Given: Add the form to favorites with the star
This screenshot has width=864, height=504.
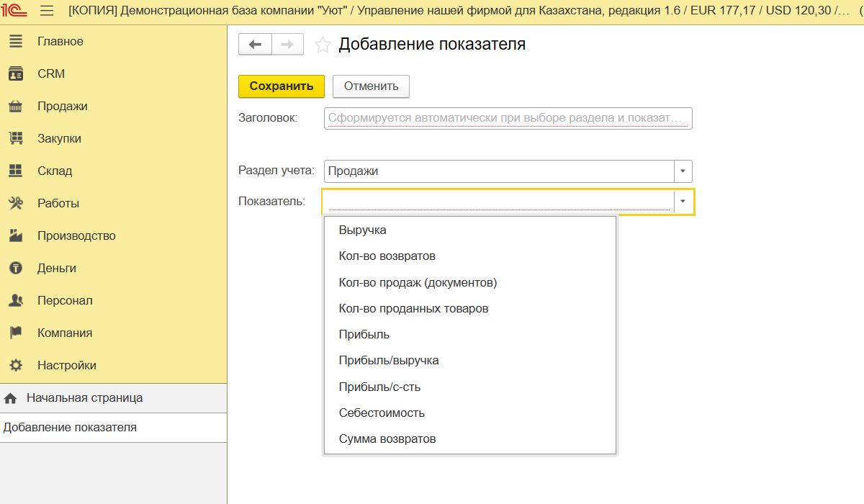Looking at the screenshot, I should (x=323, y=45).
